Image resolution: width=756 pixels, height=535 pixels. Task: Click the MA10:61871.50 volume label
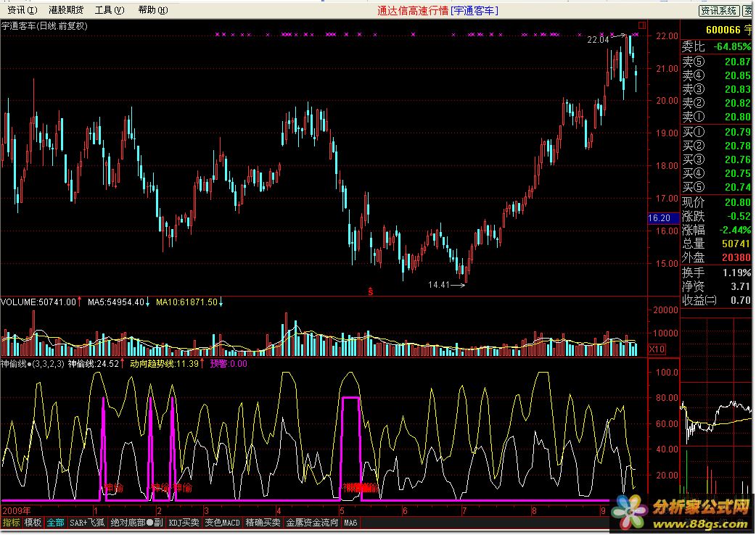tap(186, 302)
